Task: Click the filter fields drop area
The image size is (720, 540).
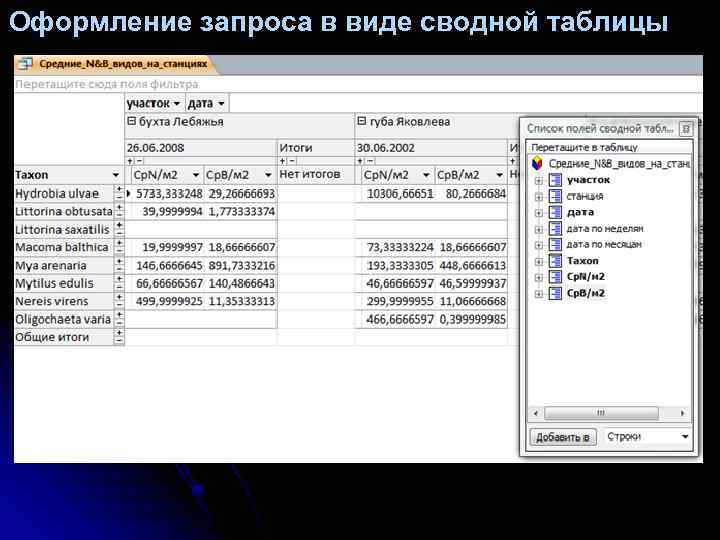Action: (x=358, y=84)
